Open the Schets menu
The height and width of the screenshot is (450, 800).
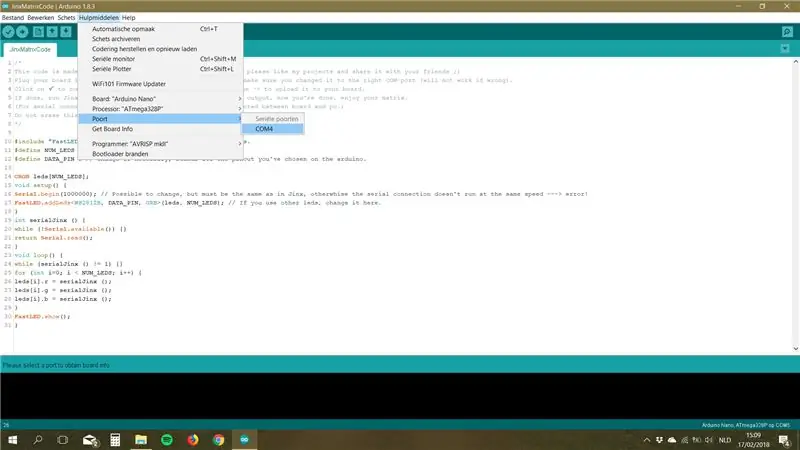[66, 17]
